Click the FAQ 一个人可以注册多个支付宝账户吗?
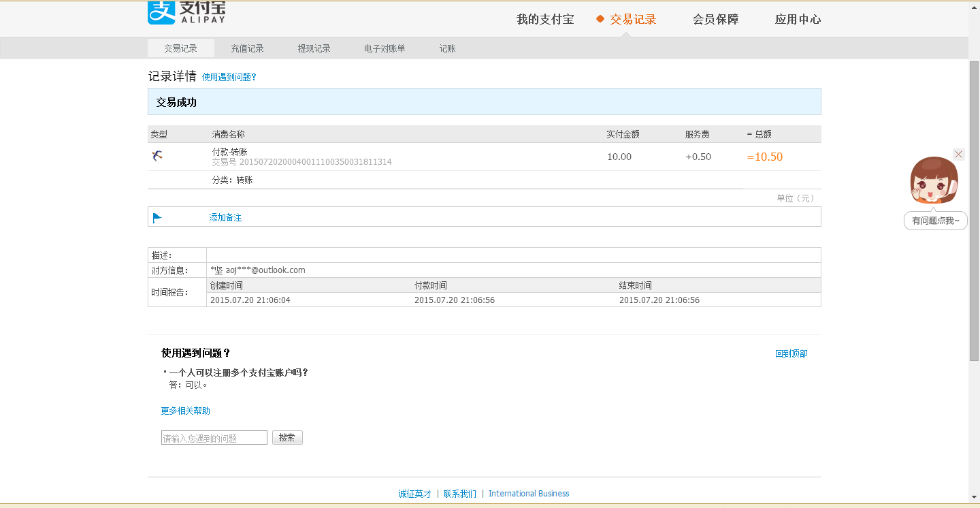The width and height of the screenshot is (980, 508). point(238,372)
